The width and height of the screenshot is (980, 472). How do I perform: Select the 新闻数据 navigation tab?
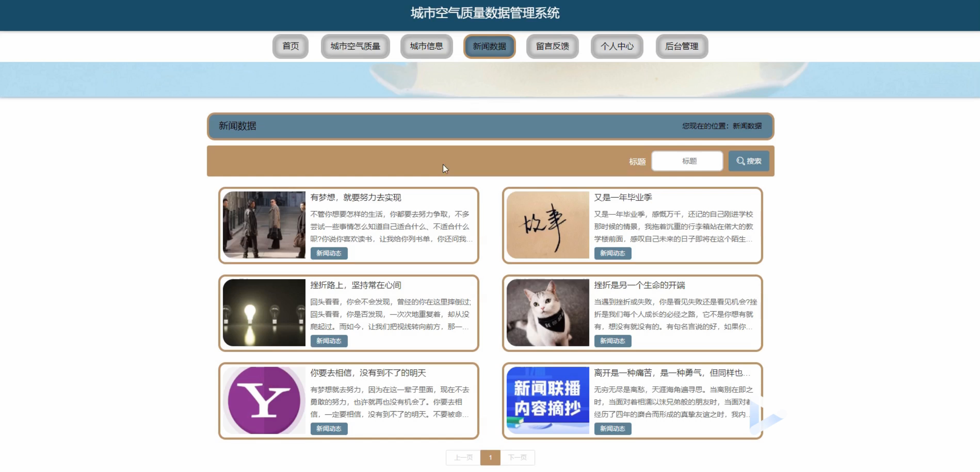(489, 46)
